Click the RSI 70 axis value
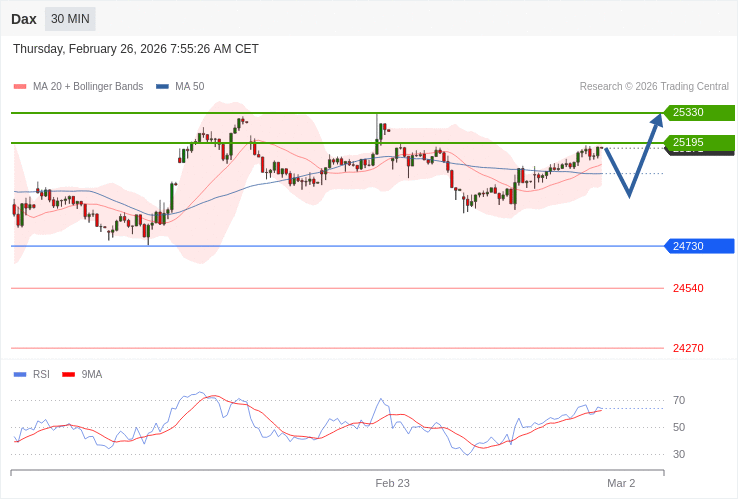Screen dimensions: 738x500 (x=679, y=401)
